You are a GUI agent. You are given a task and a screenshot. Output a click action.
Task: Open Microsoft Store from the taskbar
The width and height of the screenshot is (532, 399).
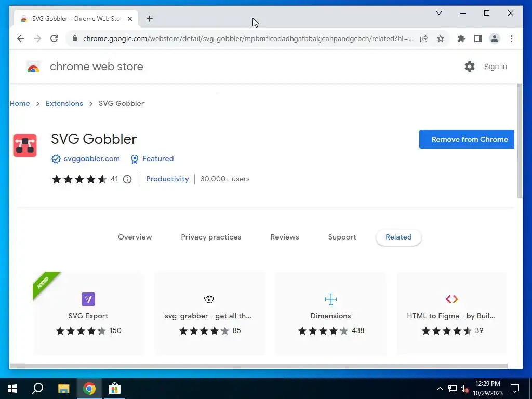pyautogui.click(x=114, y=389)
